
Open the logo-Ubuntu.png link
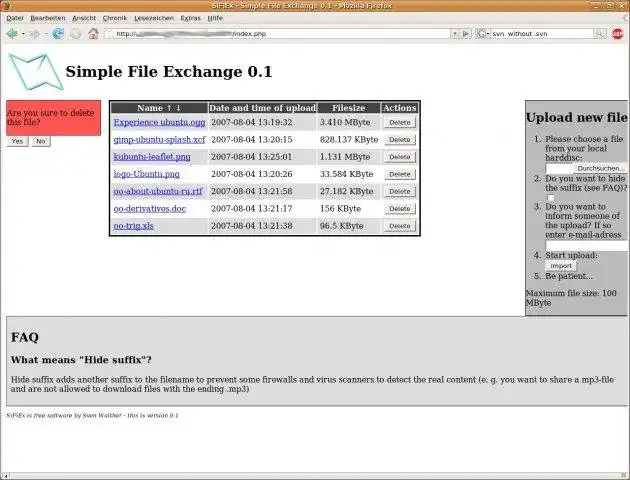tap(147, 174)
